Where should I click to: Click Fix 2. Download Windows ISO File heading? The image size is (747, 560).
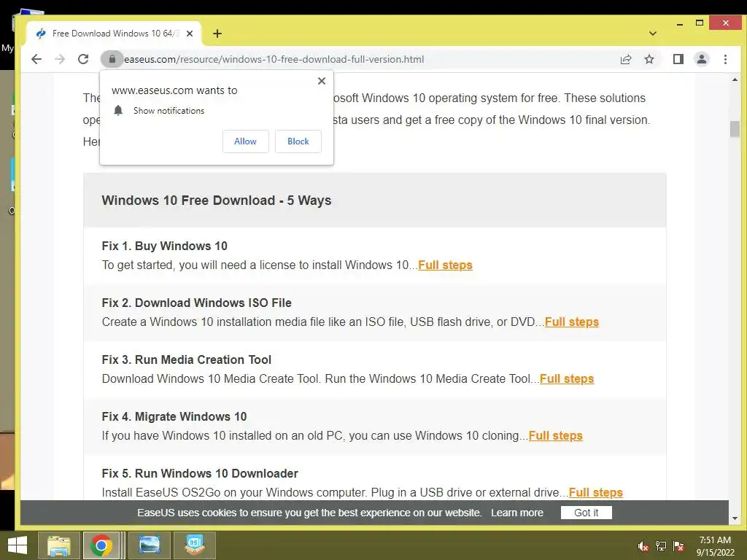click(196, 303)
